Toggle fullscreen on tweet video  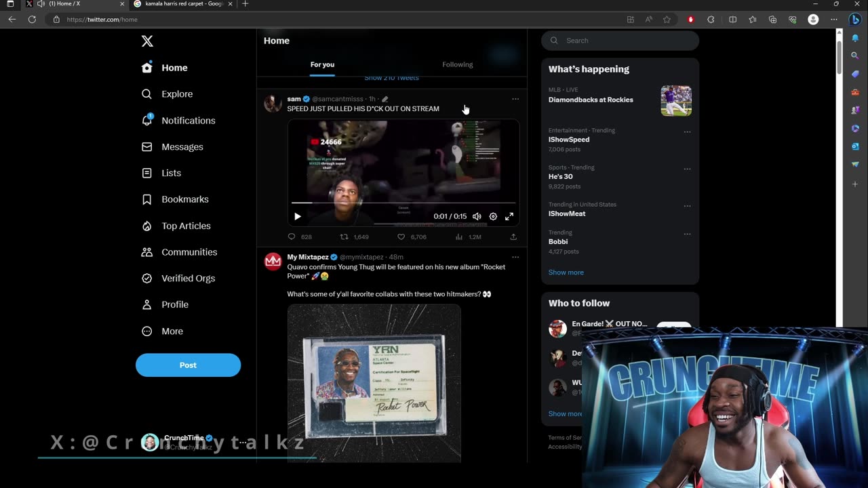click(x=509, y=216)
